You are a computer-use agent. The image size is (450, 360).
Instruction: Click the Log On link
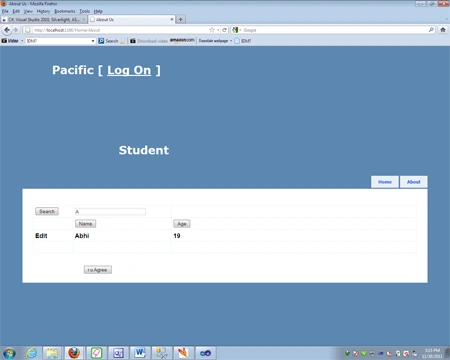[x=129, y=70]
